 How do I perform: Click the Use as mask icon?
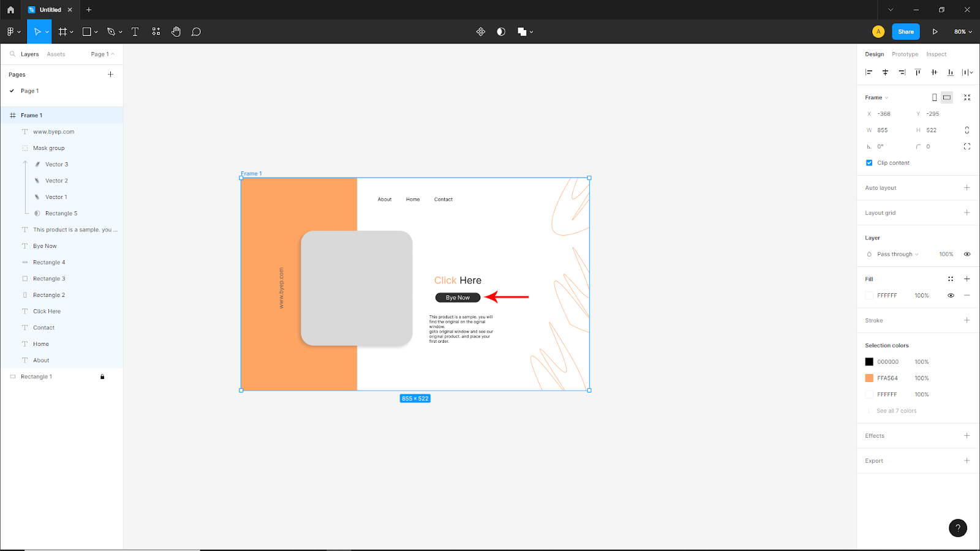tap(501, 32)
